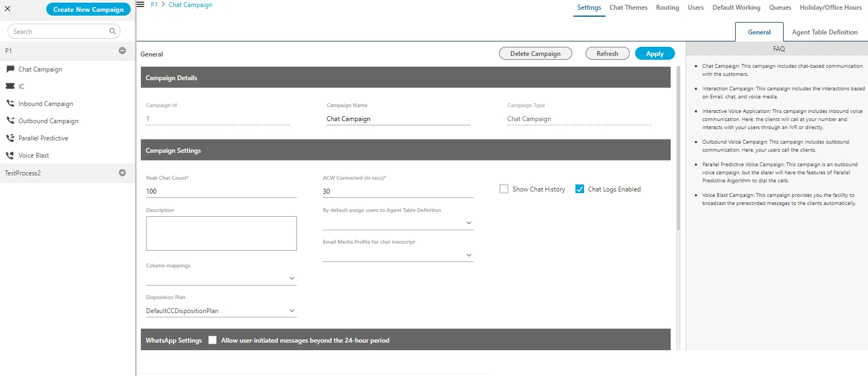The width and height of the screenshot is (868, 376).
Task: Click the IC campaign icon
Action: pos(10,86)
